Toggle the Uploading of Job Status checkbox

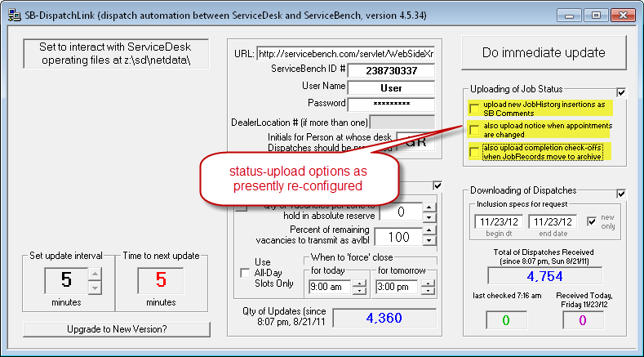click(x=621, y=92)
